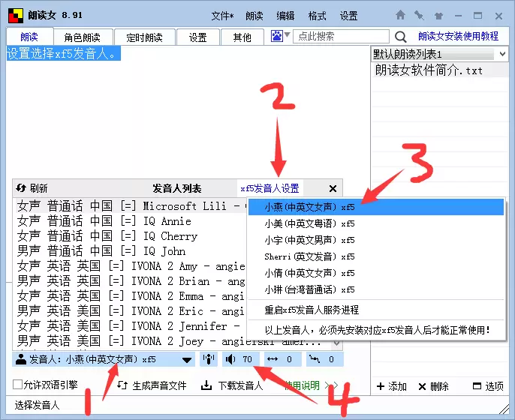
Task: Adjust the pitch control showing 0
Action: click(324, 359)
